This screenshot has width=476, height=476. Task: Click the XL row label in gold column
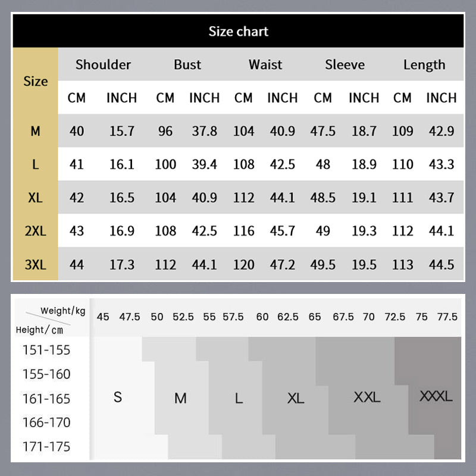coord(36,198)
